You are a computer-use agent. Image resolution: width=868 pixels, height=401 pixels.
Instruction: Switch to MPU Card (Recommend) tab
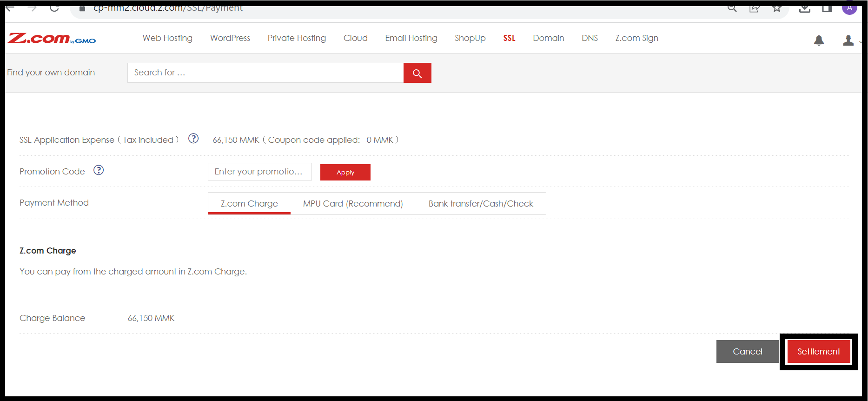pyautogui.click(x=353, y=204)
